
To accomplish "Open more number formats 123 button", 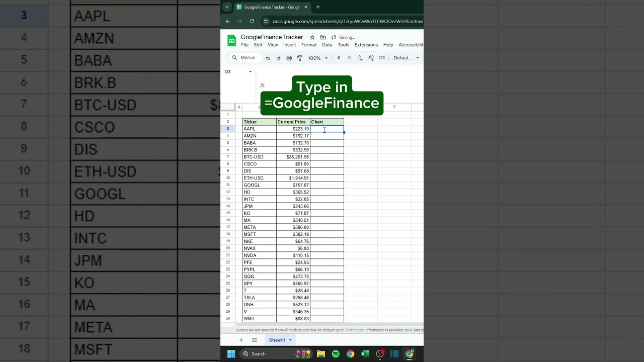I will tap(382, 58).
